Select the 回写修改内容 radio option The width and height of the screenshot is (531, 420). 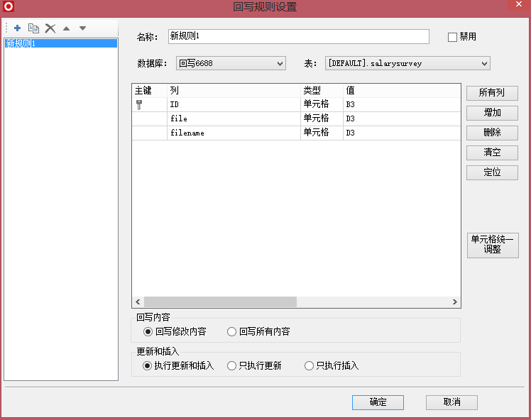click(x=175, y=331)
